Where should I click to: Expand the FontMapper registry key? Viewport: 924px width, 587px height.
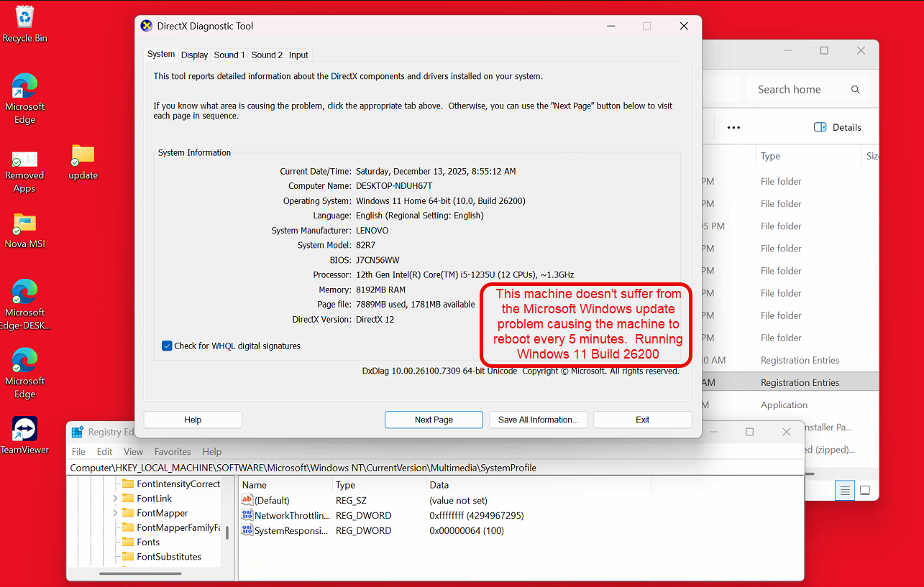[115, 513]
